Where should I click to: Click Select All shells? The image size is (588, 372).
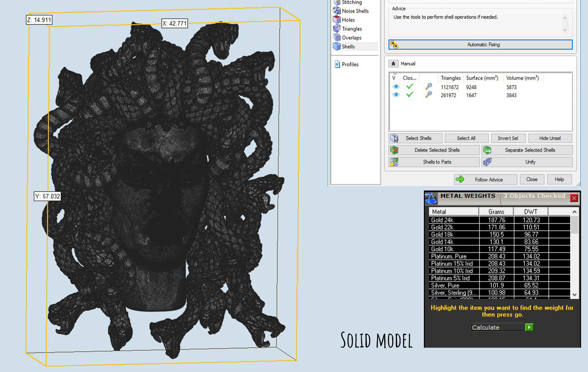(466, 138)
